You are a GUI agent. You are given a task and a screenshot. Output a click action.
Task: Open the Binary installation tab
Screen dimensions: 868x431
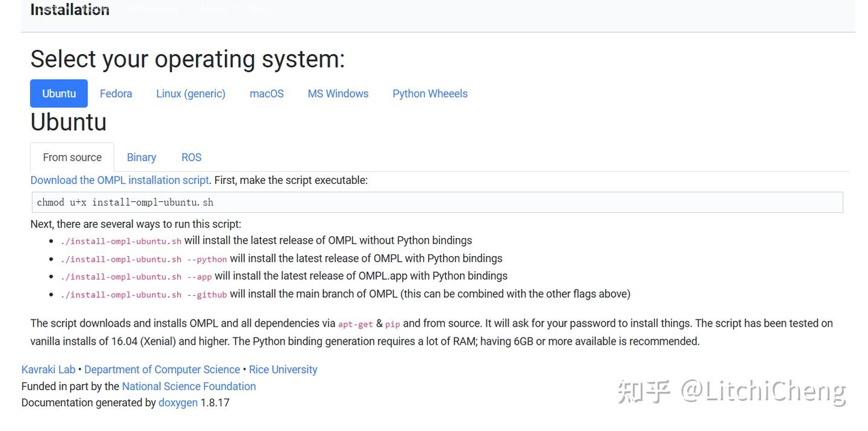pos(141,157)
